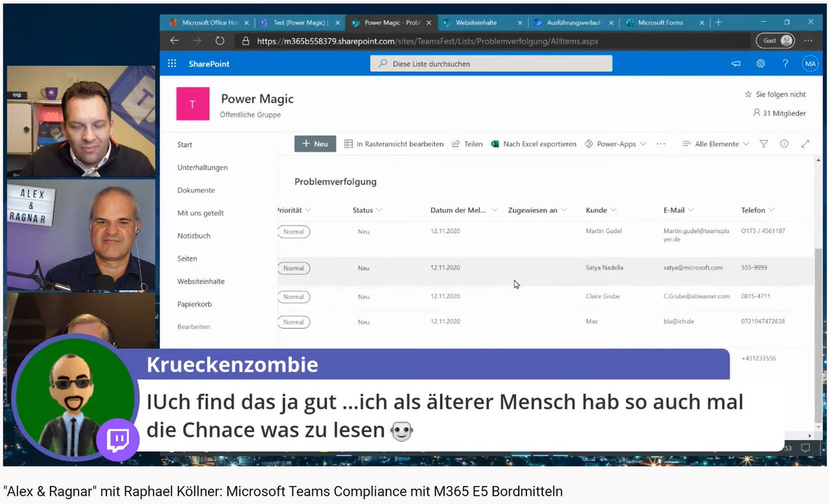This screenshot has height=504, width=829.
Task: Expand the Power-Apps dropdown
Action: (616, 144)
